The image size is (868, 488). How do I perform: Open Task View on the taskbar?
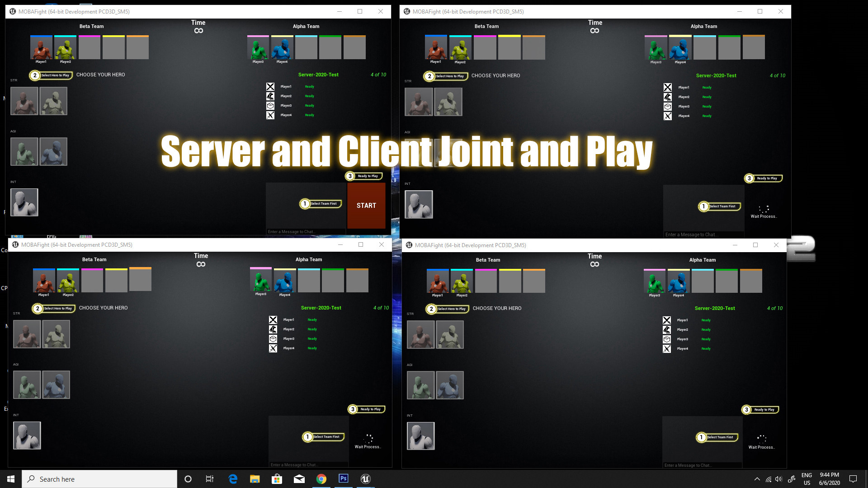(x=210, y=479)
